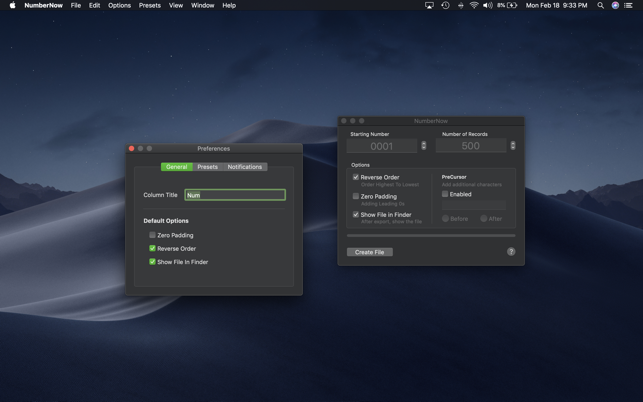Toggle Reverse Order in NumberNow window
The width and height of the screenshot is (643, 402).
(x=356, y=177)
